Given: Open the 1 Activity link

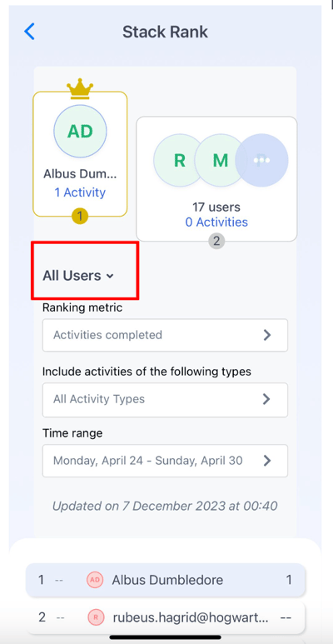Looking at the screenshot, I should coord(80,192).
